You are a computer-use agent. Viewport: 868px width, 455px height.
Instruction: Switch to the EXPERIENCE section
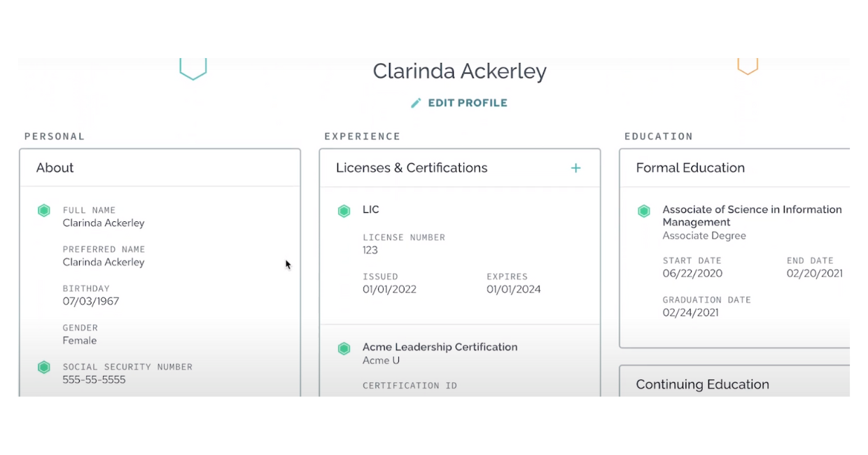362,136
